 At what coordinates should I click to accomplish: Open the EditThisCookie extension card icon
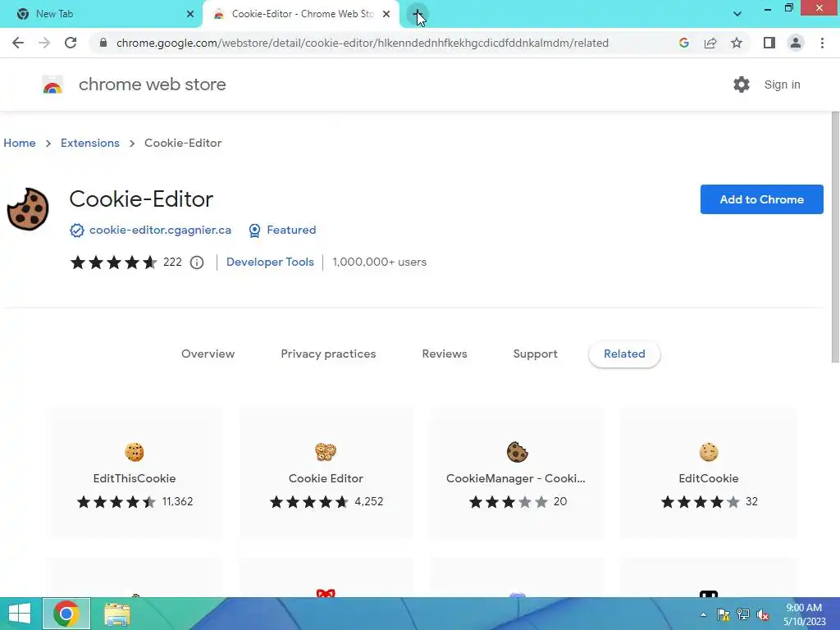click(135, 452)
